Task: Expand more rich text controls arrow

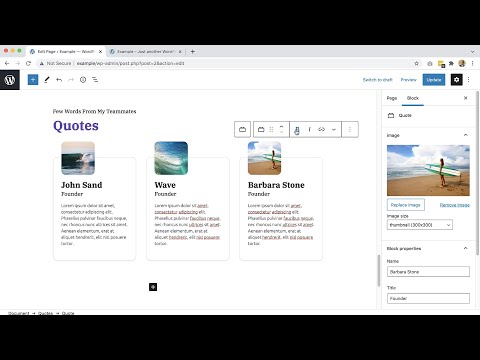Action: click(x=334, y=129)
